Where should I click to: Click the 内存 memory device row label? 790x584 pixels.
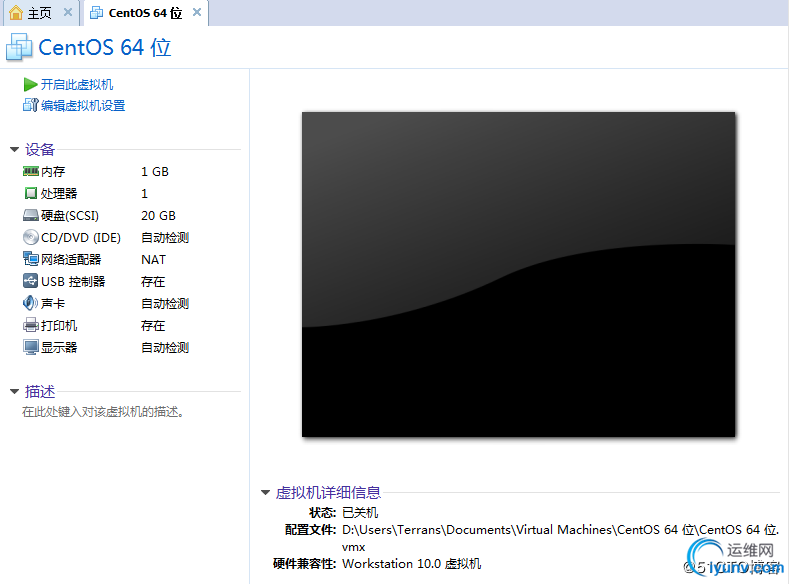click(x=53, y=172)
